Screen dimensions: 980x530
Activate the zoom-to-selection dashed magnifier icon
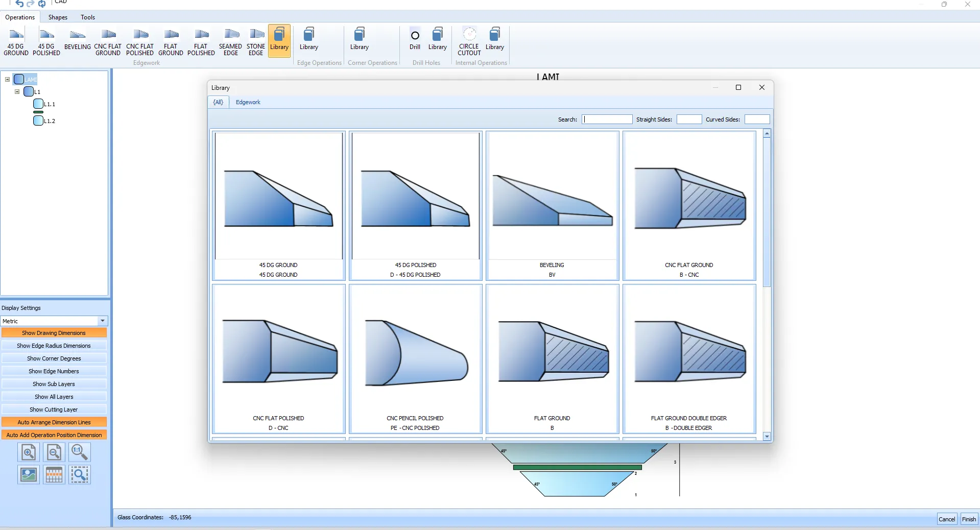80,475
